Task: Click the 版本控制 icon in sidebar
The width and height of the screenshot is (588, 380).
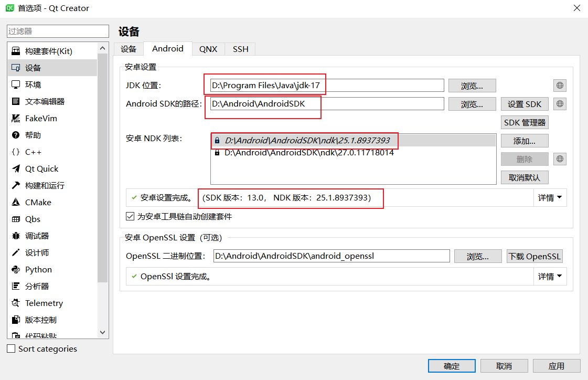Action: (16, 320)
